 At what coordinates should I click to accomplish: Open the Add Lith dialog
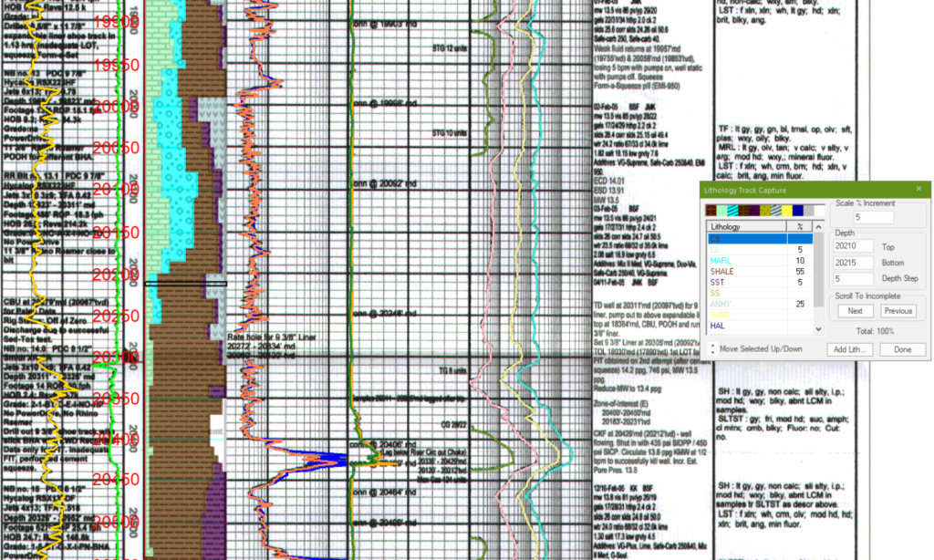coord(849,349)
